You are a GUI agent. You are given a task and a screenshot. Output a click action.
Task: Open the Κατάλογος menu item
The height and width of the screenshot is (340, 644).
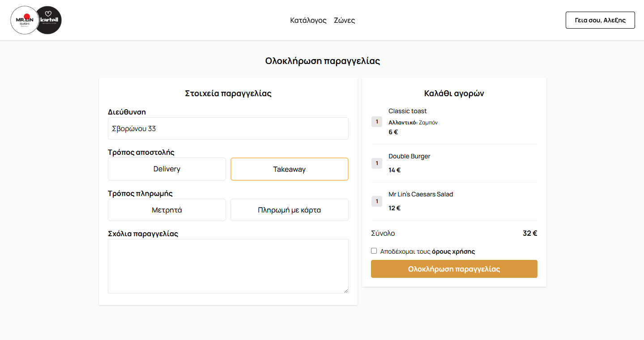point(308,20)
